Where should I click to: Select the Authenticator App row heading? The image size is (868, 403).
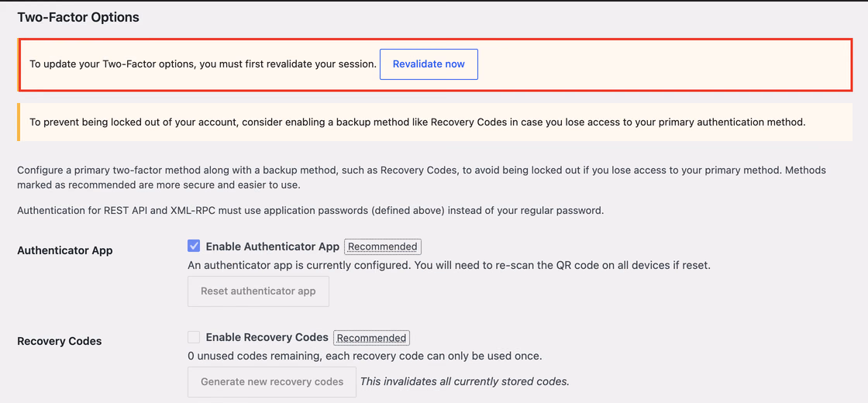65,250
